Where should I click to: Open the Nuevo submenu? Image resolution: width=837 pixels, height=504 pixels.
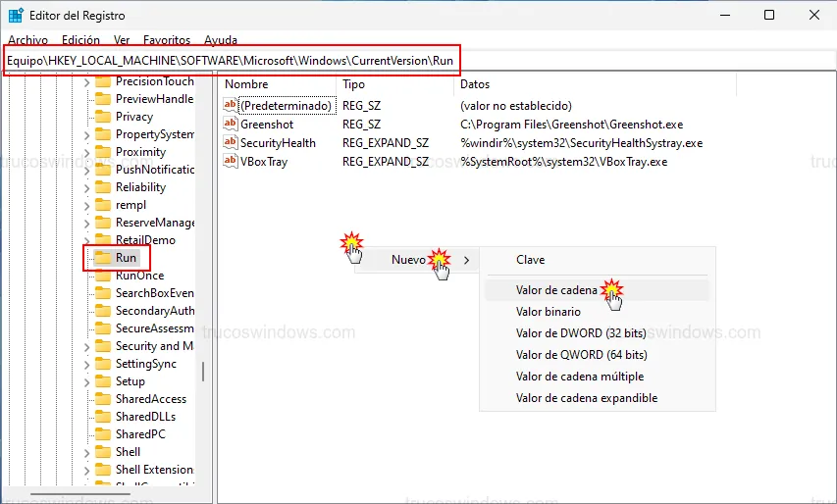pyautogui.click(x=409, y=260)
